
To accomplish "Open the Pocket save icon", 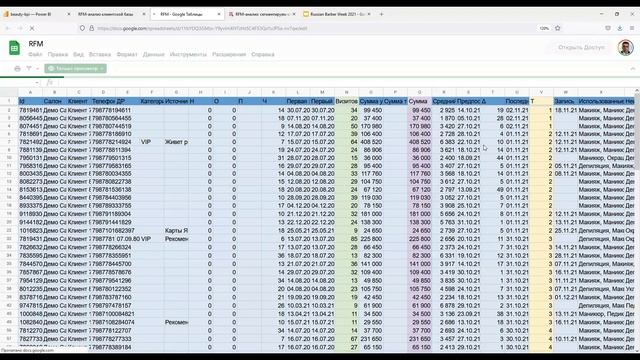I will click(x=608, y=28).
